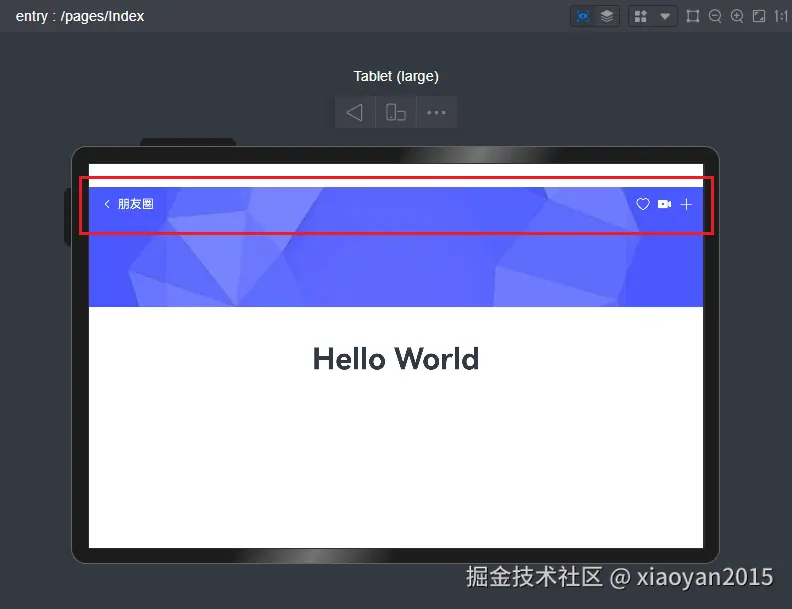Click the multi-device profile grid icon

640,16
